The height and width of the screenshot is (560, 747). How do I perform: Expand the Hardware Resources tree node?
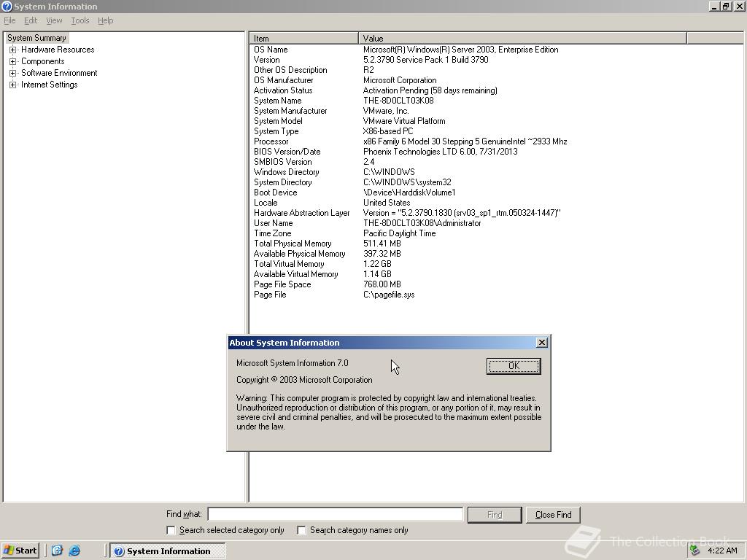click(13, 50)
